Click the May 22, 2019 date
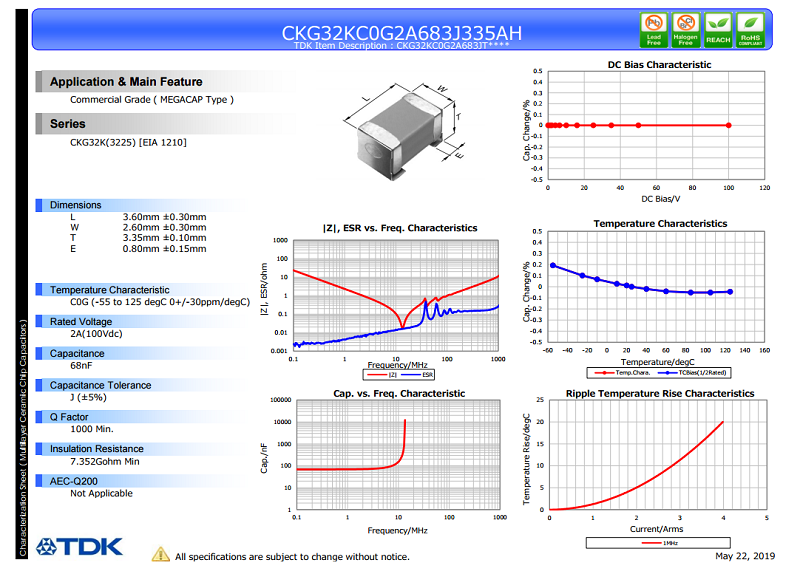Viewport: 800px width, 574px height. point(745,556)
